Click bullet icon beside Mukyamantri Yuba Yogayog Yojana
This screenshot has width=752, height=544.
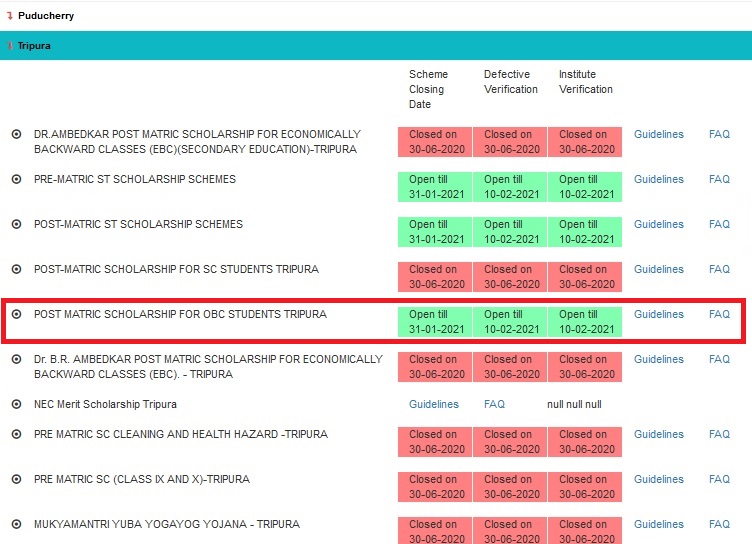coord(16,524)
